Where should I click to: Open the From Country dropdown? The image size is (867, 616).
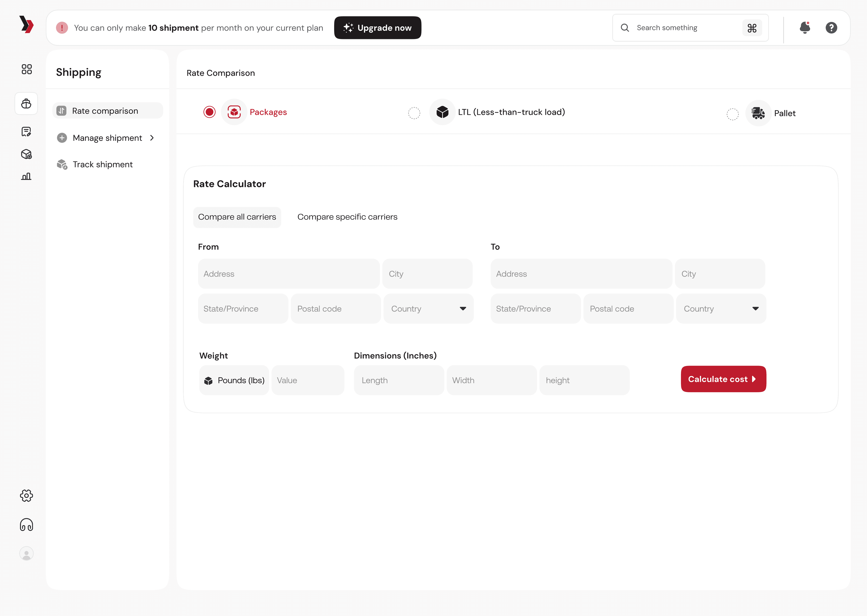(428, 309)
